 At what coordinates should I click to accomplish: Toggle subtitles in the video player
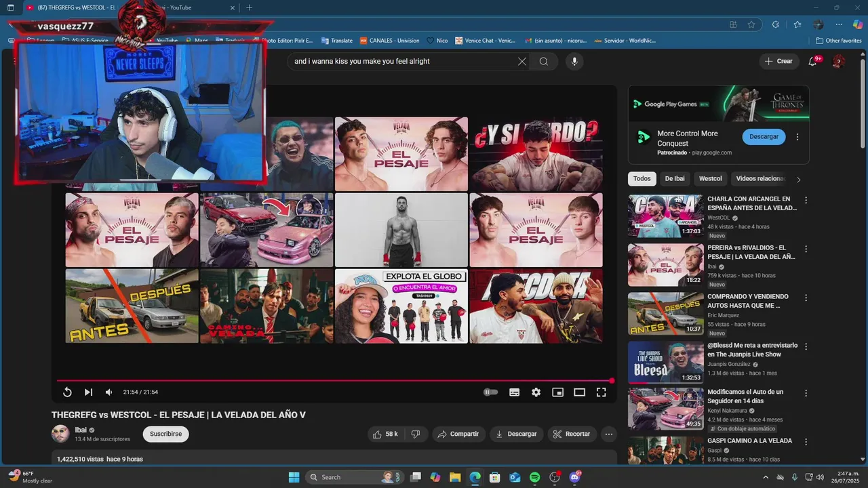(x=515, y=392)
